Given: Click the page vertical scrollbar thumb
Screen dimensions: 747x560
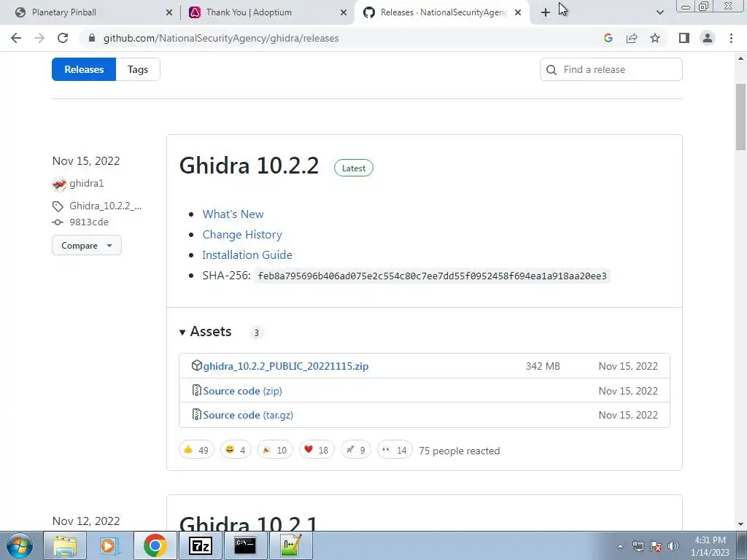Looking at the screenshot, I should point(740,117).
